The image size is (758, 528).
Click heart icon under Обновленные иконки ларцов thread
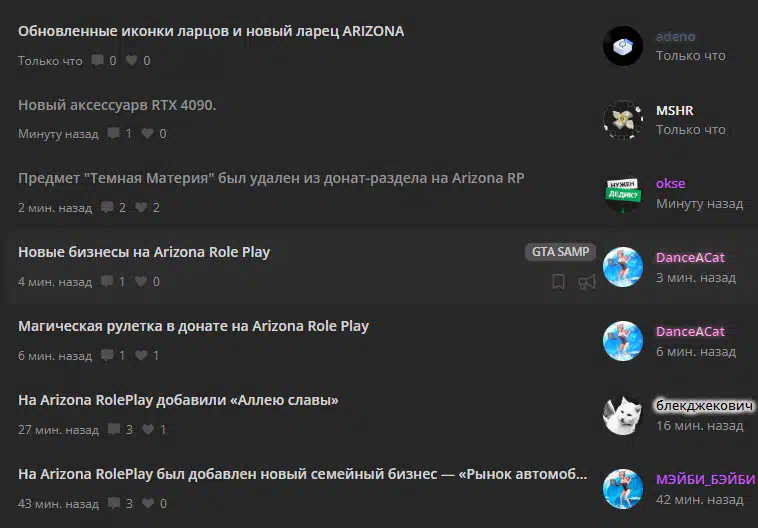tap(131, 60)
